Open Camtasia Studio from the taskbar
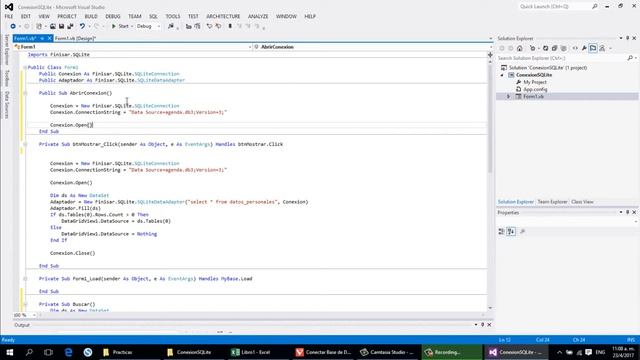 coord(388,352)
